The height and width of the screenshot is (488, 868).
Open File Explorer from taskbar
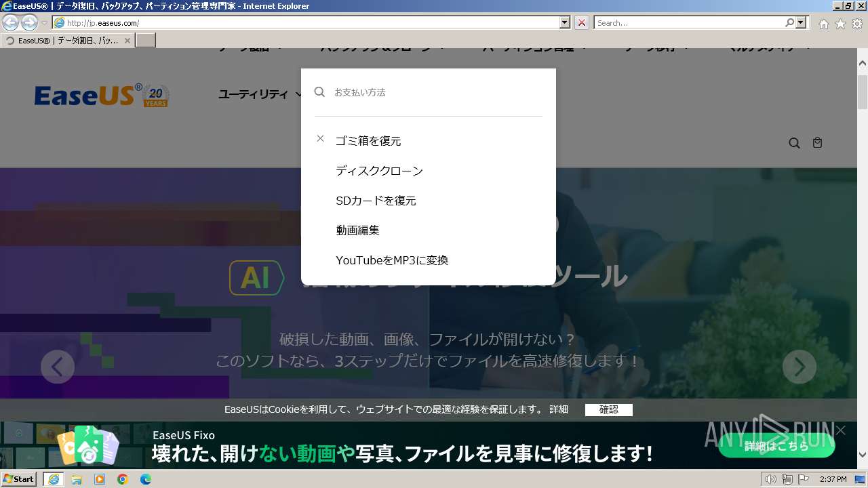[x=77, y=479]
